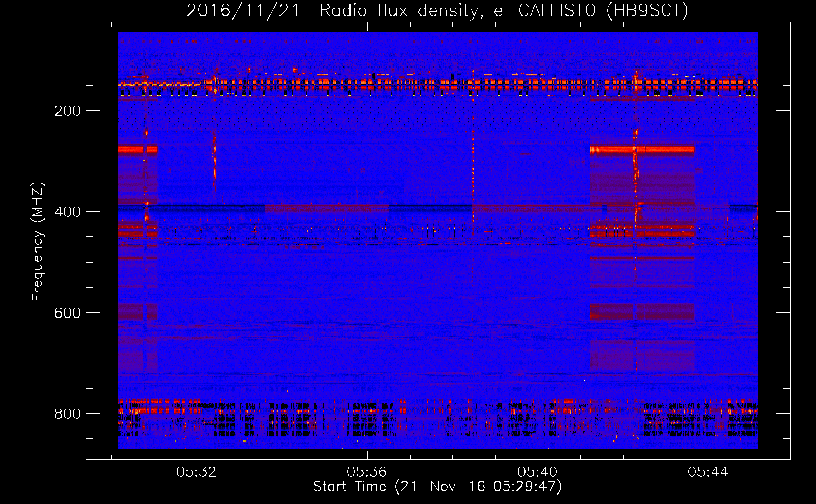Click the 05:40 time tick label
816x504 pixels.
(538, 472)
